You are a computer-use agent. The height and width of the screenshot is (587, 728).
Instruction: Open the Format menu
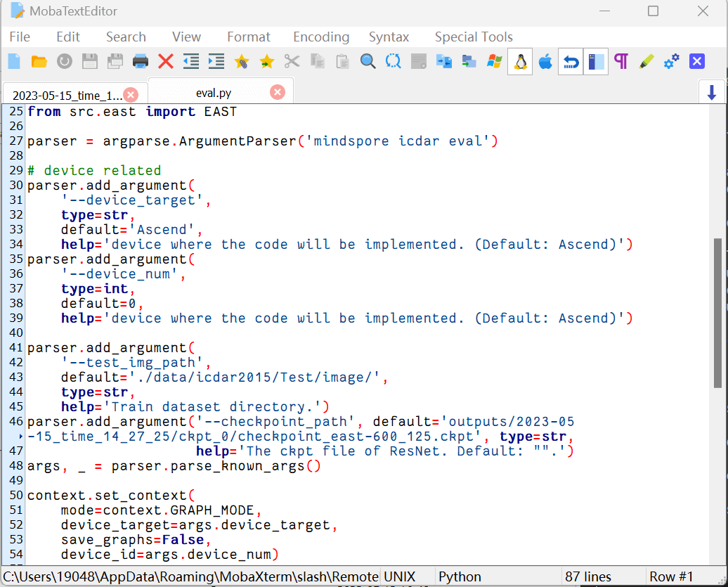point(248,37)
